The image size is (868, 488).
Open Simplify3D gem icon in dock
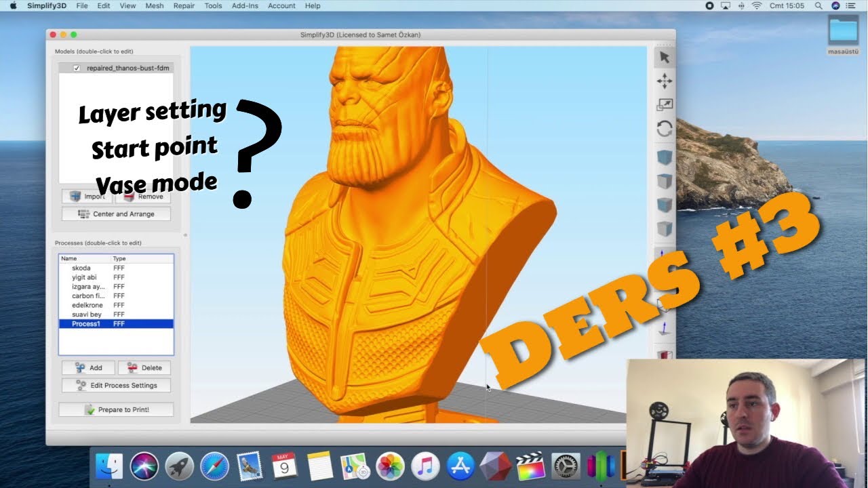496,466
